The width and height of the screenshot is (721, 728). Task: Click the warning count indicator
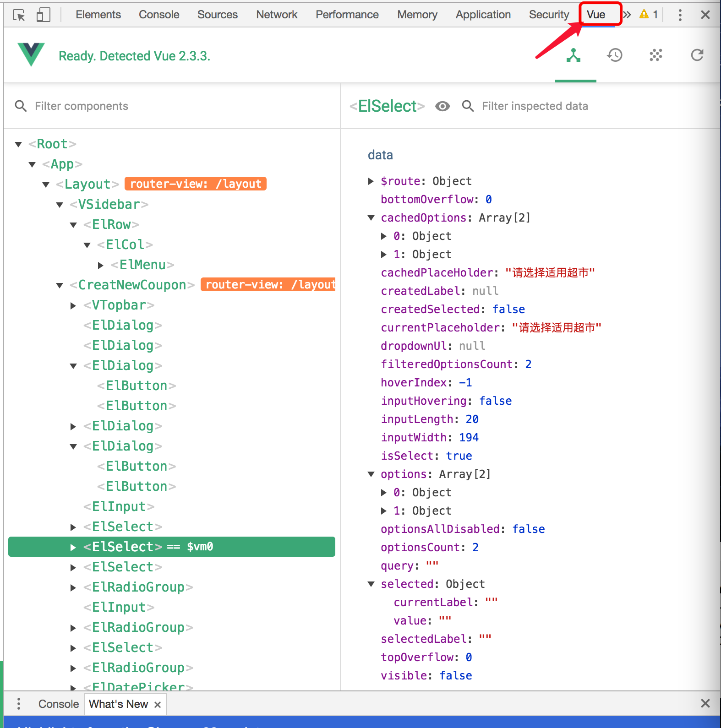tap(649, 15)
